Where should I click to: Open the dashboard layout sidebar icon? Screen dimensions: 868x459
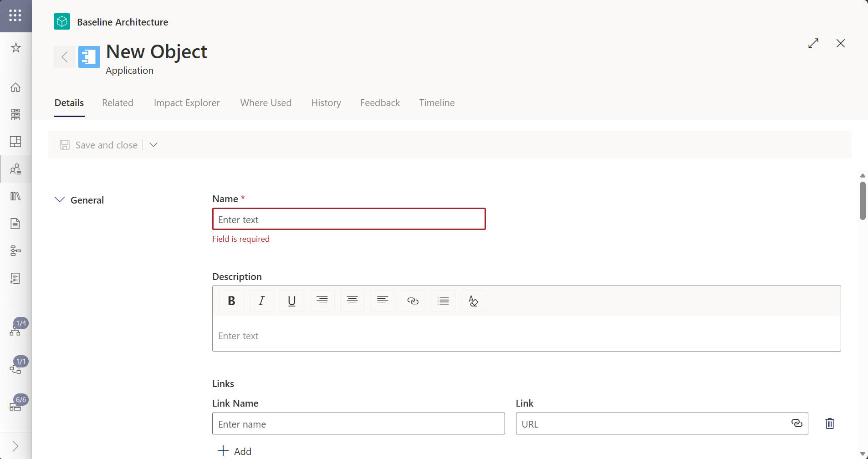pos(15,142)
